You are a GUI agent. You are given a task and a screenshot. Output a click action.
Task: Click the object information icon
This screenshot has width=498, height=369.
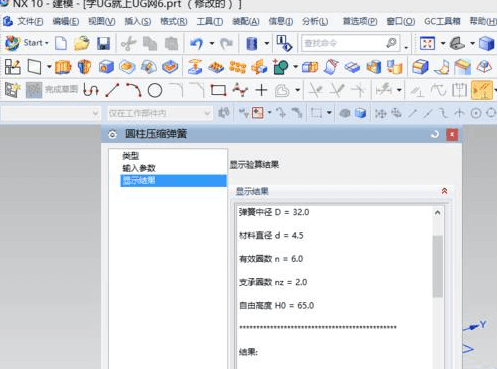[284, 43]
